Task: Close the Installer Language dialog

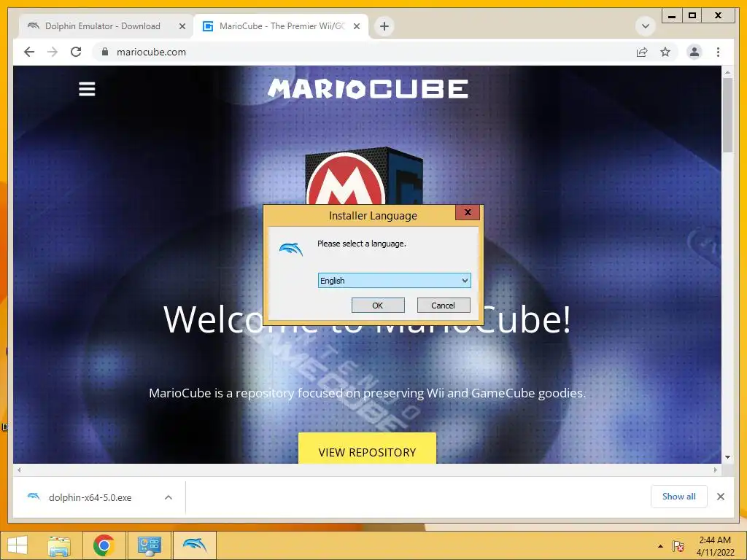Action: coord(468,212)
